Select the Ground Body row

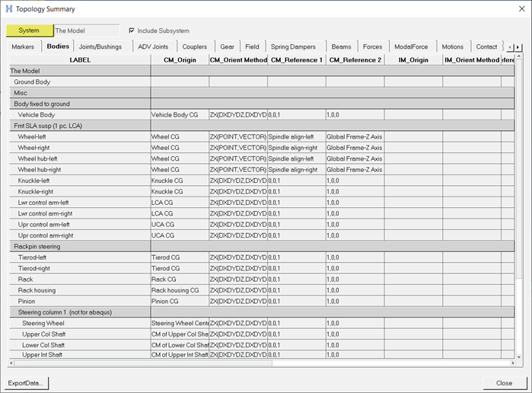(x=262, y=81)
